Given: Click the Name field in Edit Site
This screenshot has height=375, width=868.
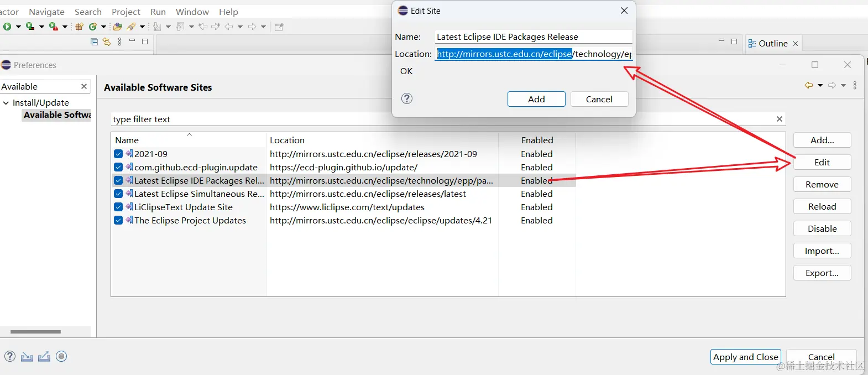Looking at the screenshot, I should click(x=534, y=37).
